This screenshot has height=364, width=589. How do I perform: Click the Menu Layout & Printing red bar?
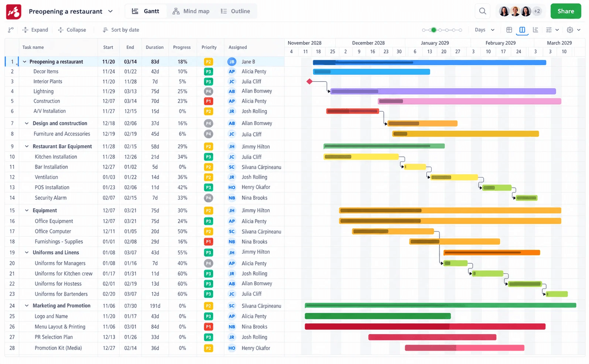pyautogui.click(x=425, y=327)
